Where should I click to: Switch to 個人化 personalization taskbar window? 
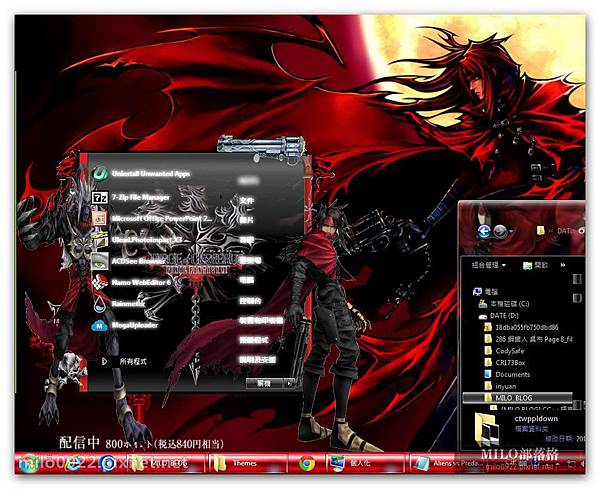coord(365,463)
